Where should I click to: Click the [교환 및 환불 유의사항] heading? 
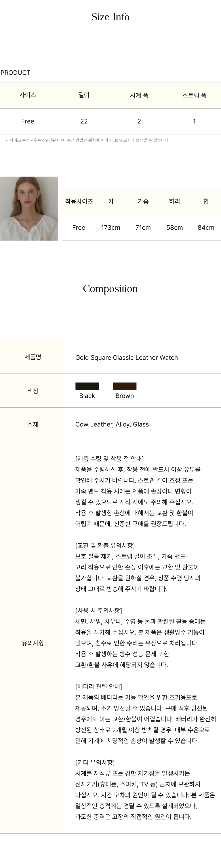pos(105,545)
